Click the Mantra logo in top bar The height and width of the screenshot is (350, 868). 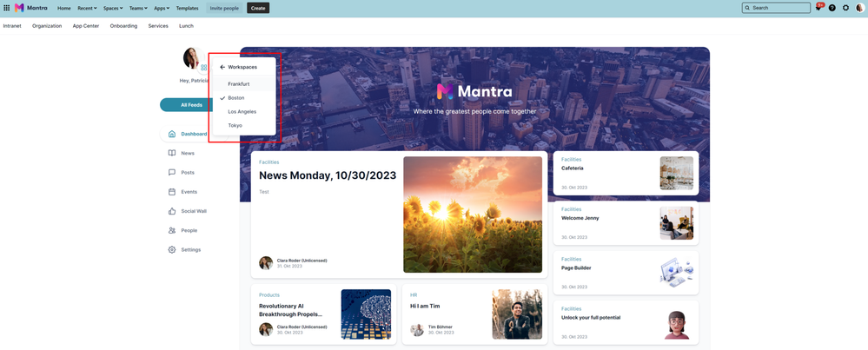pos(30,9)
